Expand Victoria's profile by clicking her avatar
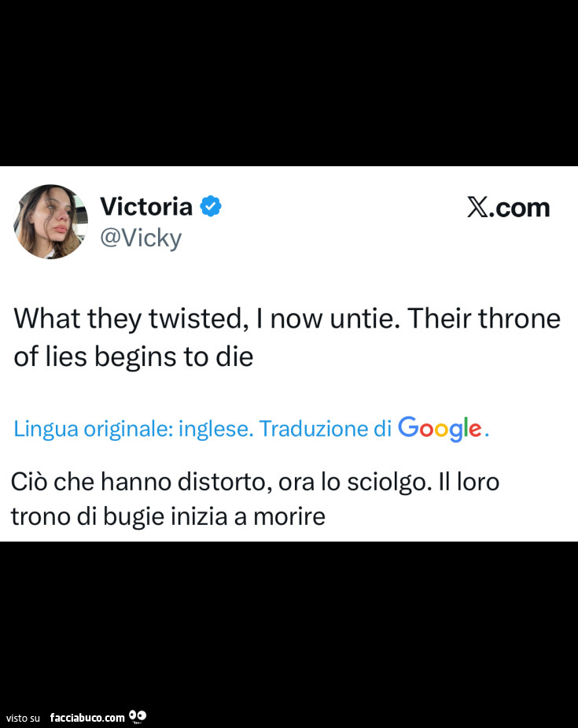The height and width of the screenshot is (728, 578). [50, 221]
